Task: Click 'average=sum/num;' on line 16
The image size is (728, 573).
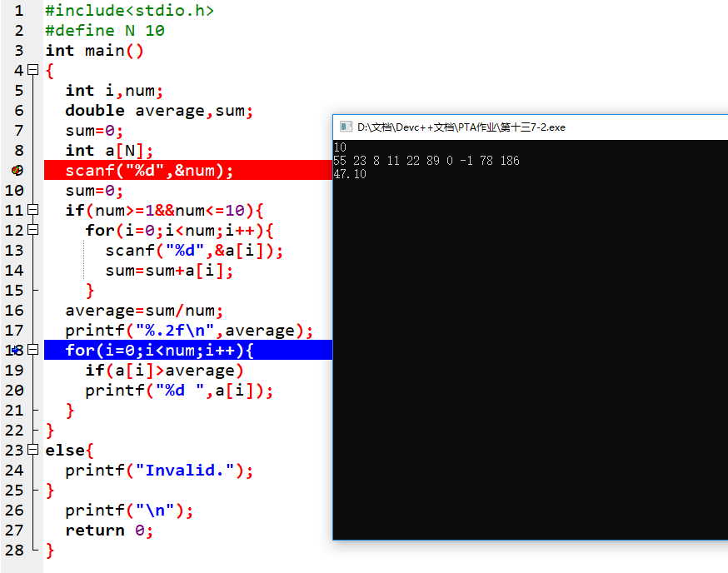Action: pos(144,310)
